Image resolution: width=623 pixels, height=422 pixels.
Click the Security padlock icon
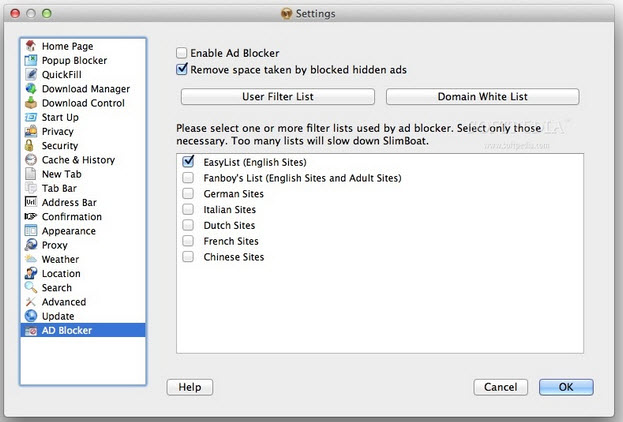(32, 146)
